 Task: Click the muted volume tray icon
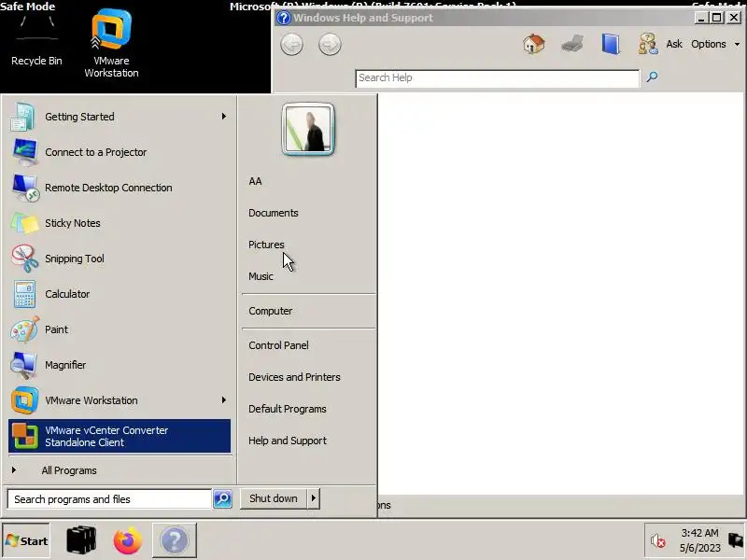tap(658, 541)
